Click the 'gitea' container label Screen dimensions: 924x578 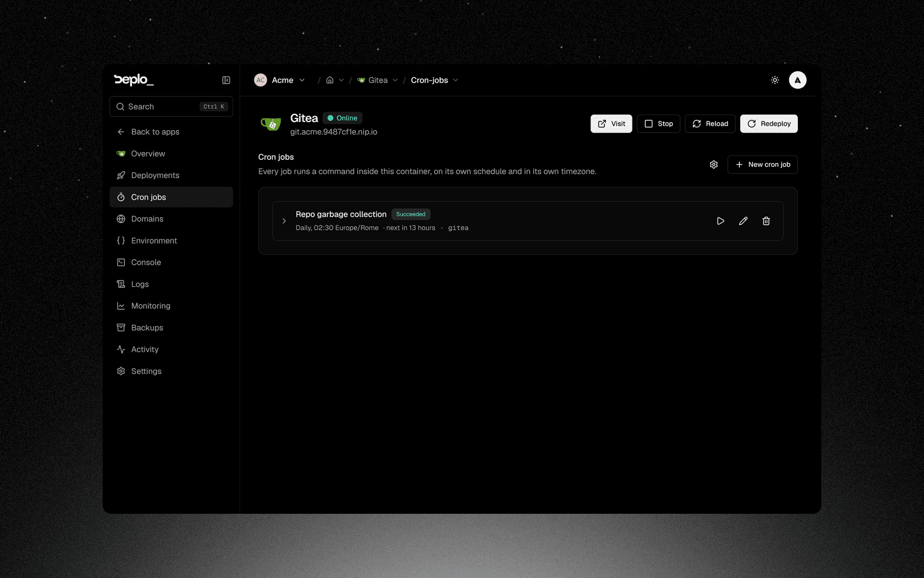click(458, 228)
